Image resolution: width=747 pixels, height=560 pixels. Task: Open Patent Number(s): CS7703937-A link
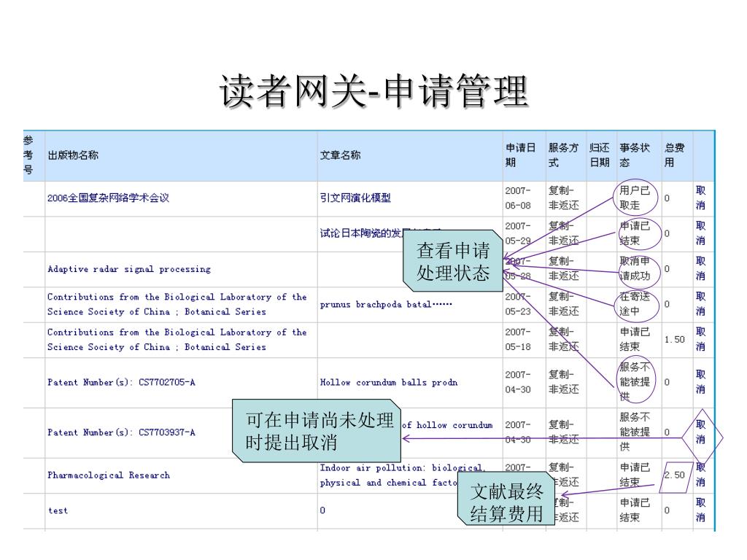[x=121, y=432]
